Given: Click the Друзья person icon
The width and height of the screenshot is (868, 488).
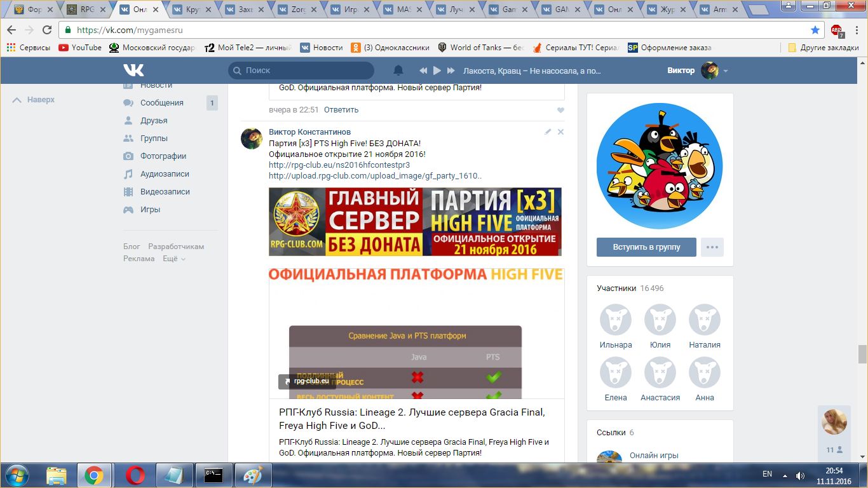Looking at the screenshot, I should click(128, 121).
